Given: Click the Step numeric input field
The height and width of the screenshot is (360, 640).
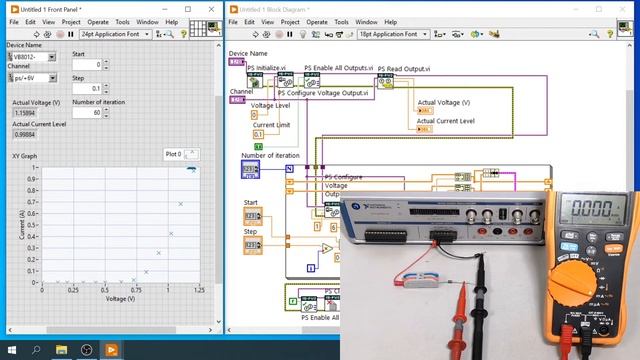Looking at the screenshot, I should coord(87,88).
